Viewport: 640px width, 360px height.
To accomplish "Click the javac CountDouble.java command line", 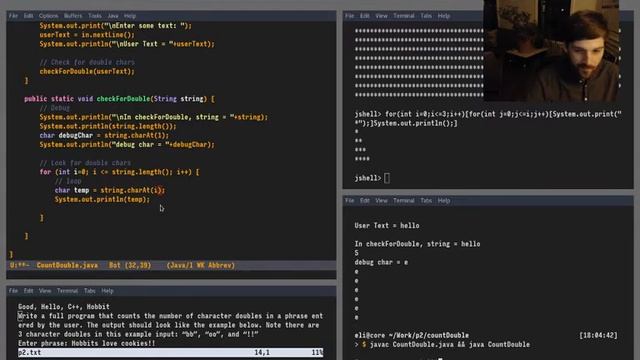I will 450,344.
